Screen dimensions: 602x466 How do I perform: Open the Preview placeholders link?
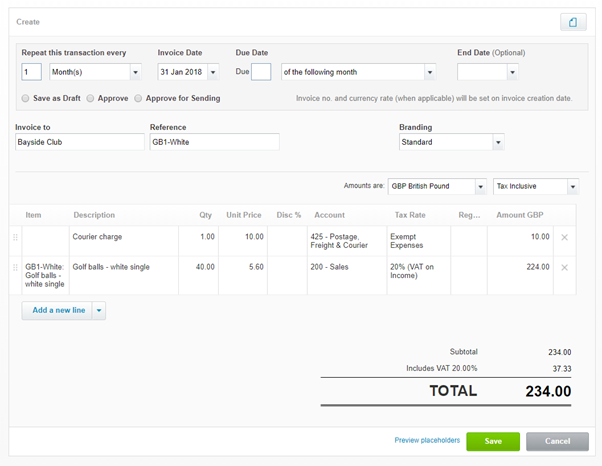click(427, 440)
